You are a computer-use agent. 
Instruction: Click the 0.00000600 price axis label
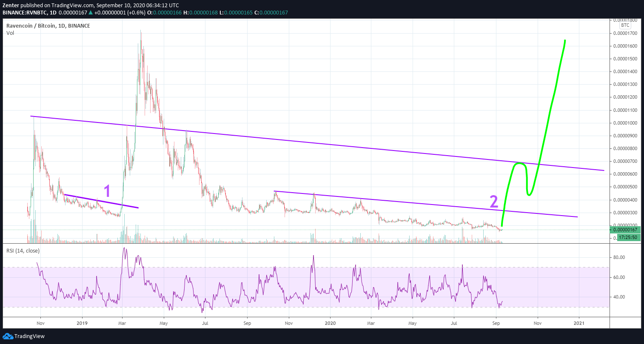pos(625,174)
